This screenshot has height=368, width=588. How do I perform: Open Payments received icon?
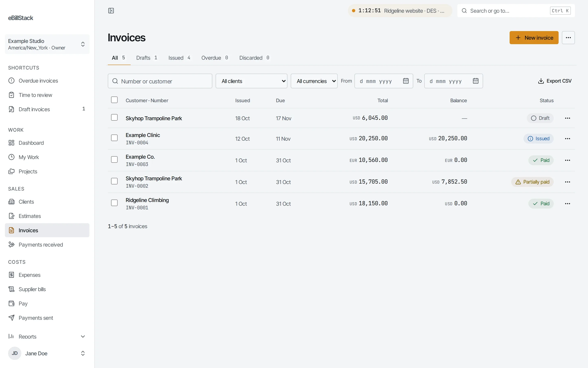pos(11,245)
